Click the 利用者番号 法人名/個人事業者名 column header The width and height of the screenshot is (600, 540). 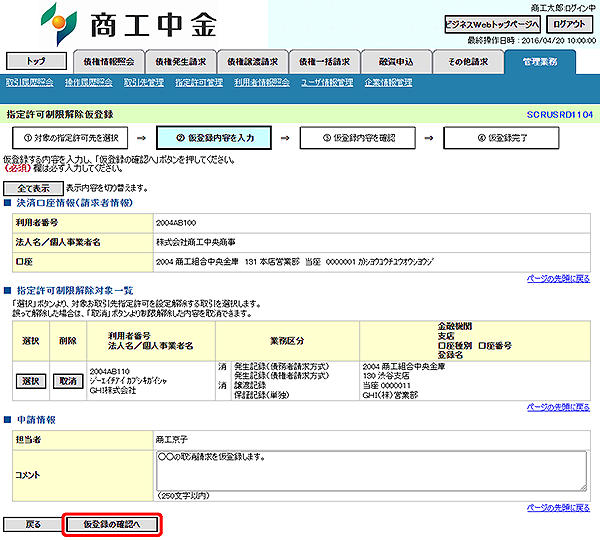[150, 341]
